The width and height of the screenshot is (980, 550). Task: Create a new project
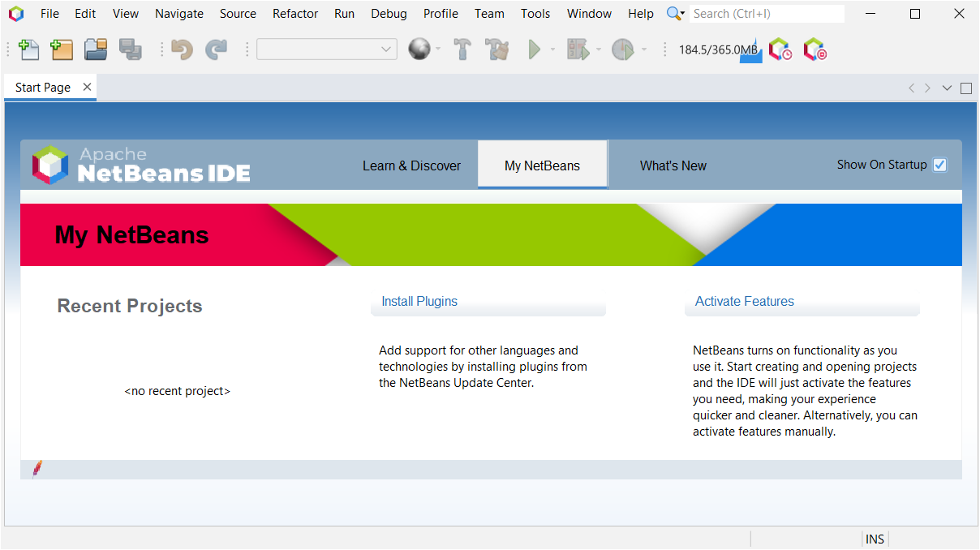pyautogui.click(x=62, y=49)
